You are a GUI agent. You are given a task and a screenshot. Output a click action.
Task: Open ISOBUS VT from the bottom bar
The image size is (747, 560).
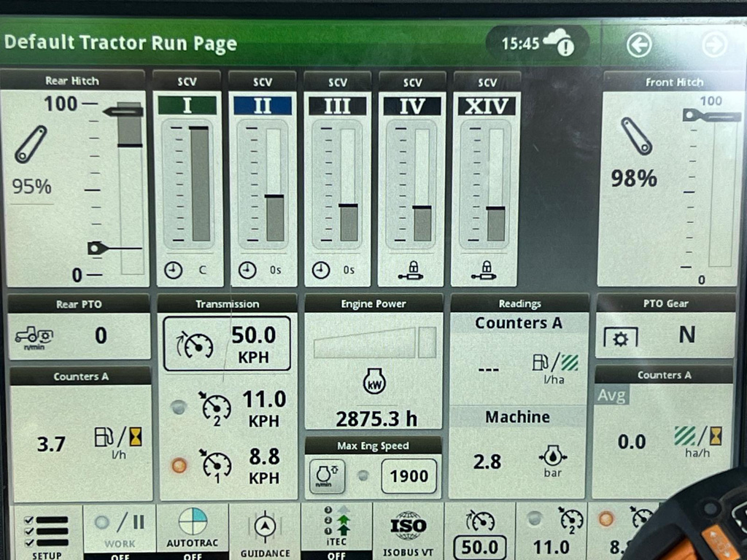pos(408,532)
